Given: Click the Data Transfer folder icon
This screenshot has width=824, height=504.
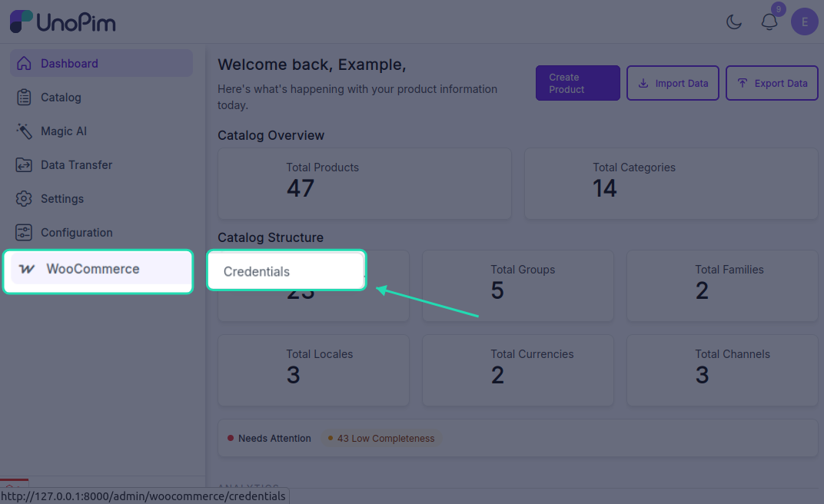Looking at the screenshot, I should pos(24,165).
